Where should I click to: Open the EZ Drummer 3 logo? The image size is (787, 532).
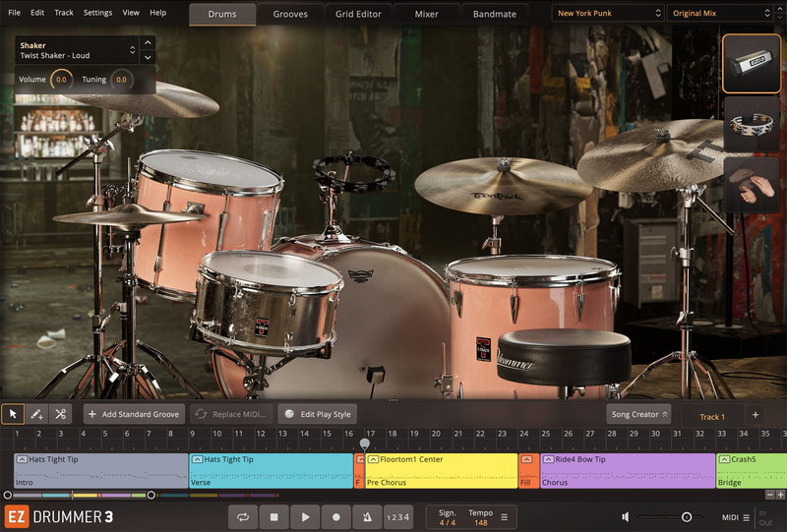click(x=59, y=517)
